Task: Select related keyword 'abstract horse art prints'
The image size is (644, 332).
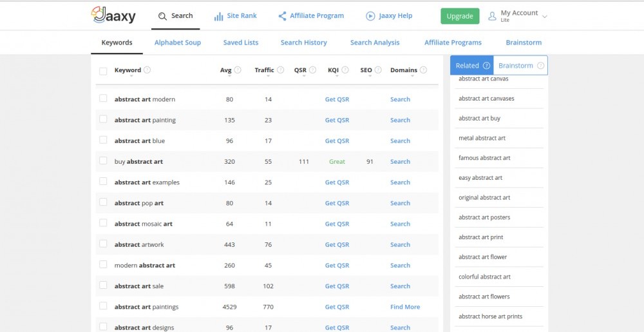Action: tap(490, 317)
